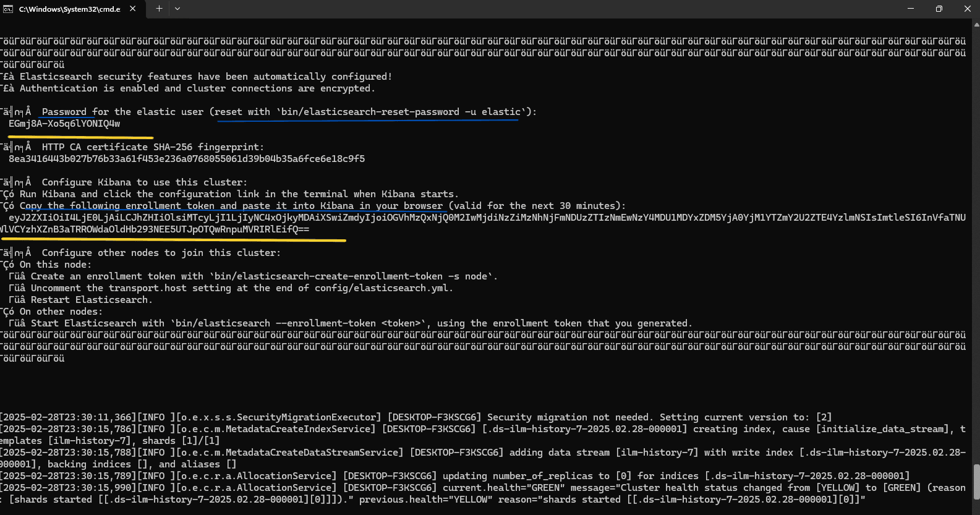Open a new terminal tab with plus button
Viewport: 980px width, 515px height.
coord(159,9)
